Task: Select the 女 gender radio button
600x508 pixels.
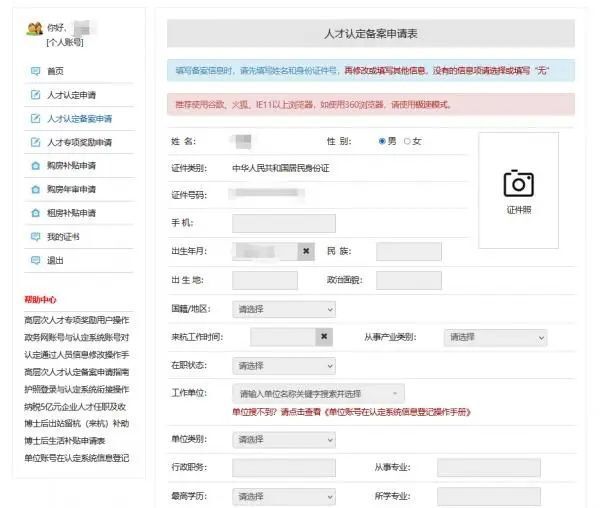Action: pos(407,141)
